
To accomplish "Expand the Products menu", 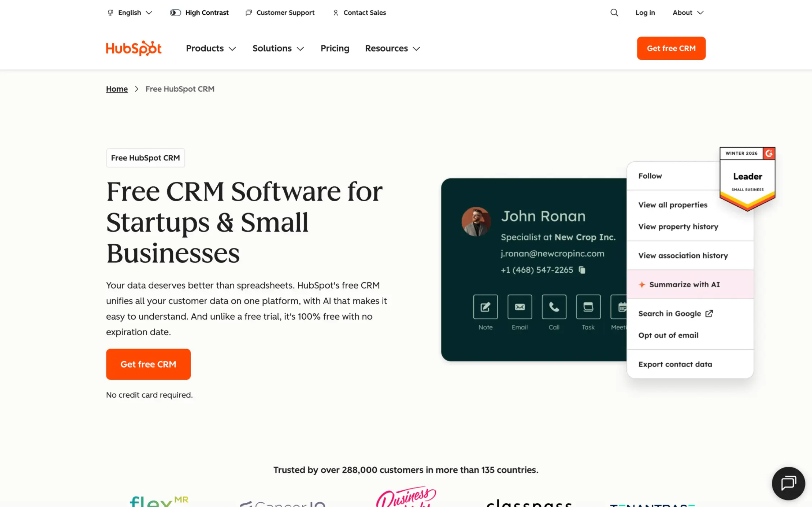I will [211, 48].
